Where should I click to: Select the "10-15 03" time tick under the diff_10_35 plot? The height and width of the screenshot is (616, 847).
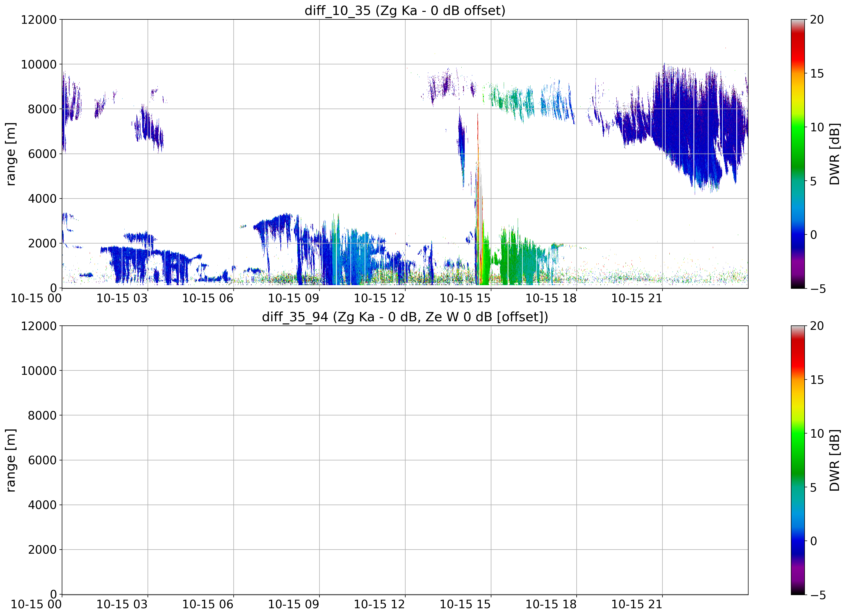122,298
